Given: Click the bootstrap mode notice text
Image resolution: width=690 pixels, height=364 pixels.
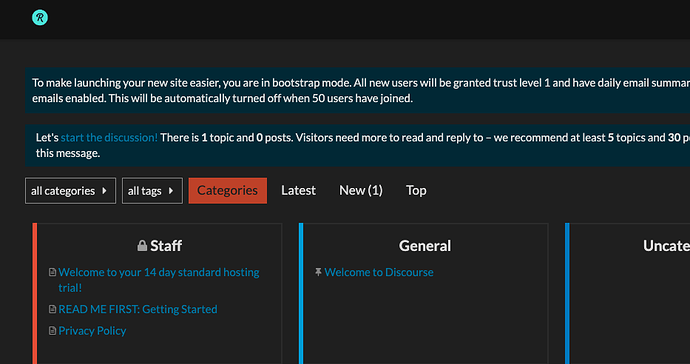Looking at the screenshot, I should click(361, 91).
